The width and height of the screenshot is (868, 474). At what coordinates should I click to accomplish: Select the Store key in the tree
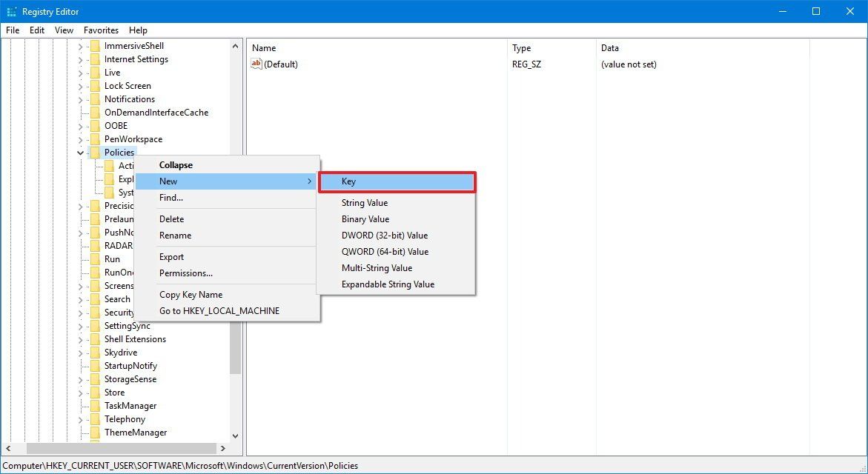point(115,392)
